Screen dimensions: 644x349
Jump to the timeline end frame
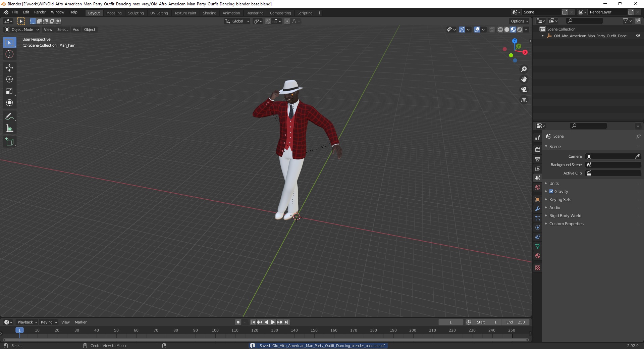tap(286, 322)
